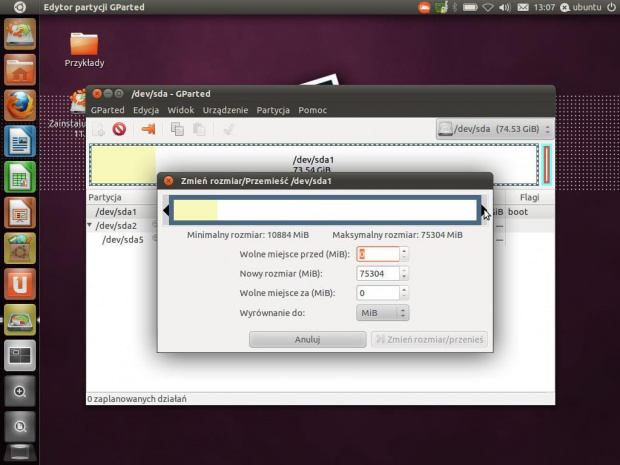
Task: Open the Widok menu
Action: [x=181, y=110]
